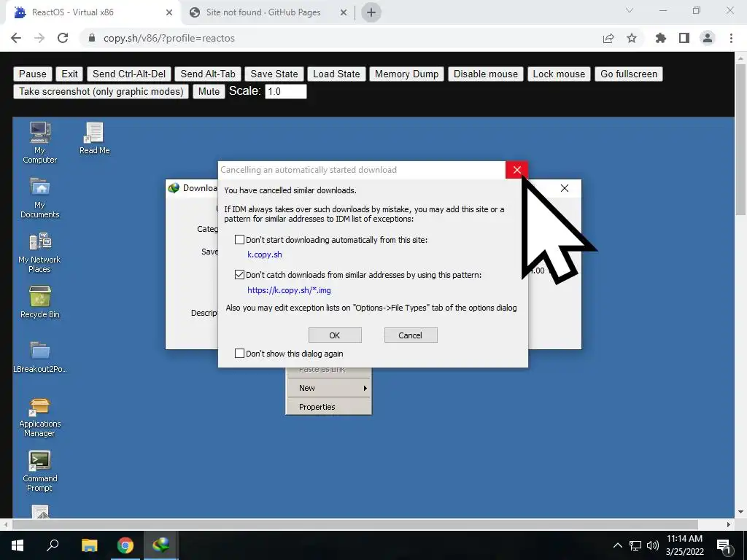This screenshot has height=560, width=747.
Task: Open My Network Places icon
Action: click(39, 252)
